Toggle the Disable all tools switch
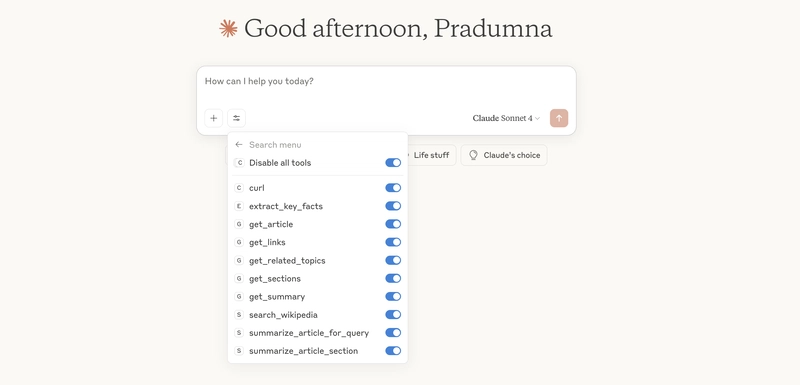 (x=393, y=163)
